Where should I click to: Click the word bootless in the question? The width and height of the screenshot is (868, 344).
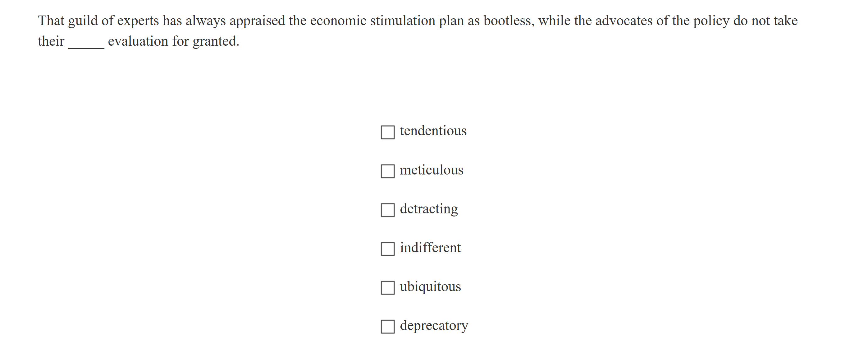tap(507, 21)
